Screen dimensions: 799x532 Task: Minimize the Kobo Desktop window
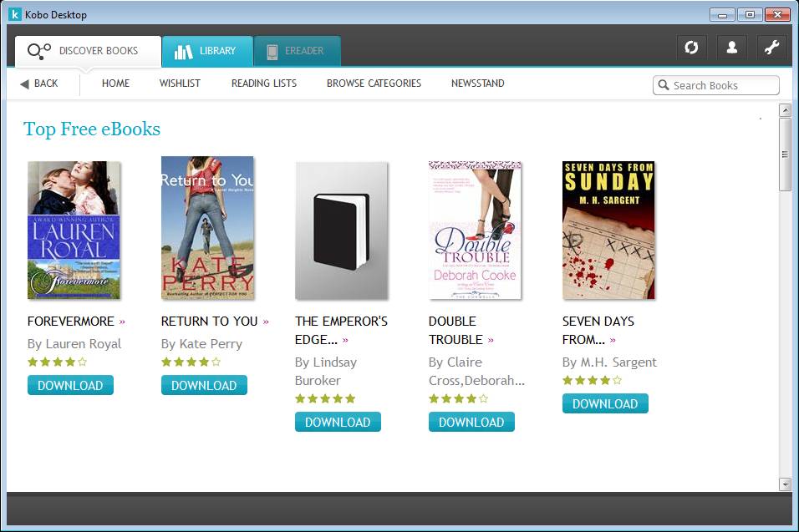coord(723,15)
